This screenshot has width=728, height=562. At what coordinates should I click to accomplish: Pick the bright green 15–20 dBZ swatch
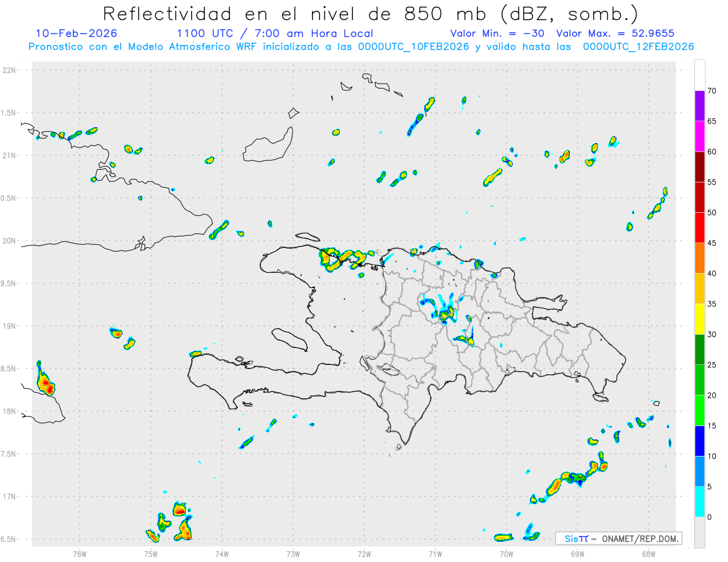click(699, 410)
